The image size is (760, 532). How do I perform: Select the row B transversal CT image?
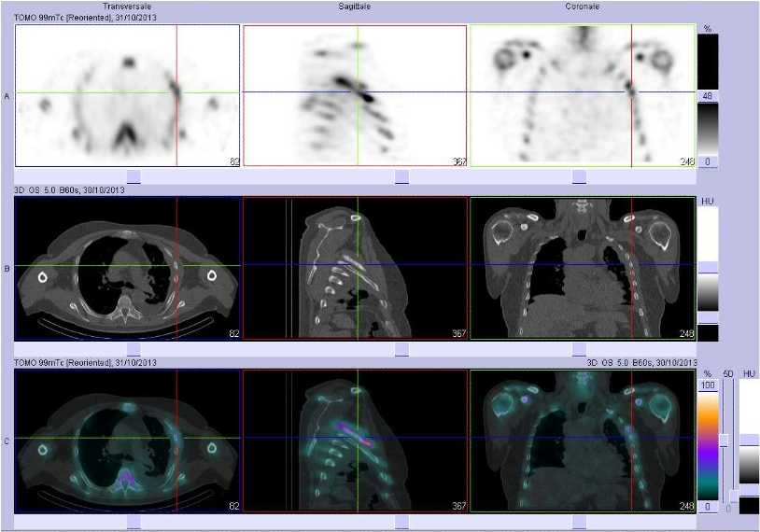[128, 268]
